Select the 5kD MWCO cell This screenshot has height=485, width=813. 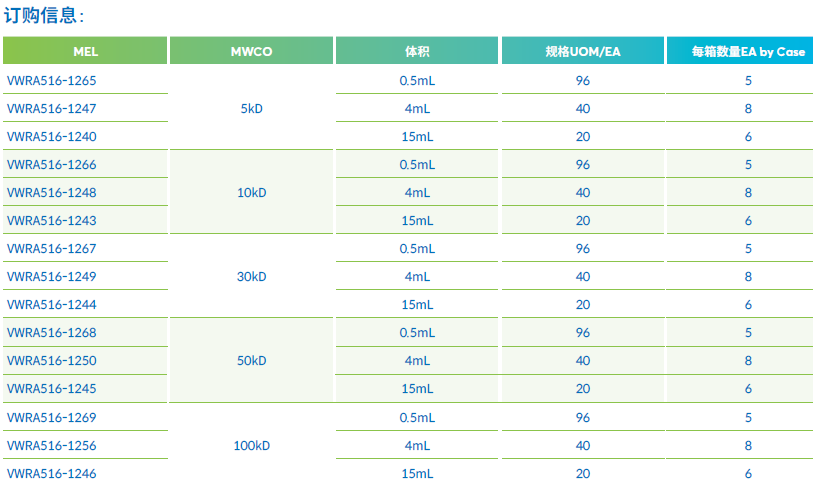coord(251,108)
